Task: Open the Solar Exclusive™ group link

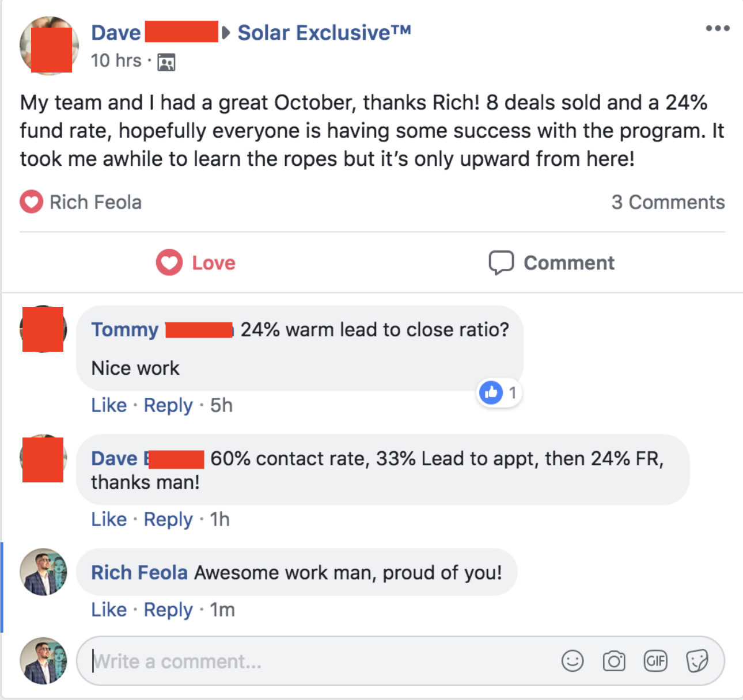Action: pyautogui.click(x=324, y=33)
